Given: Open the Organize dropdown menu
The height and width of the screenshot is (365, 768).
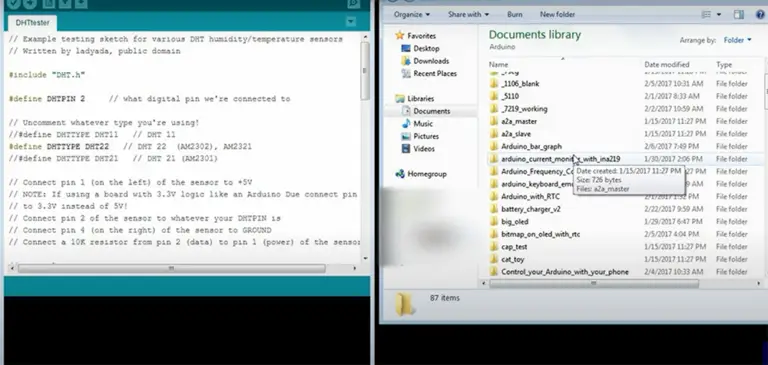Looking at the screenshot, I should [412, 15].
